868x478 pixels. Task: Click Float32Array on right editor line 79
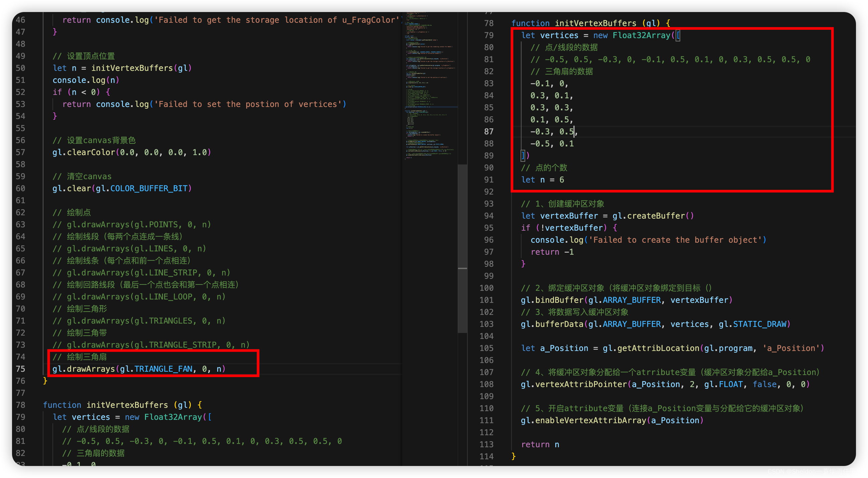point(641,35)
